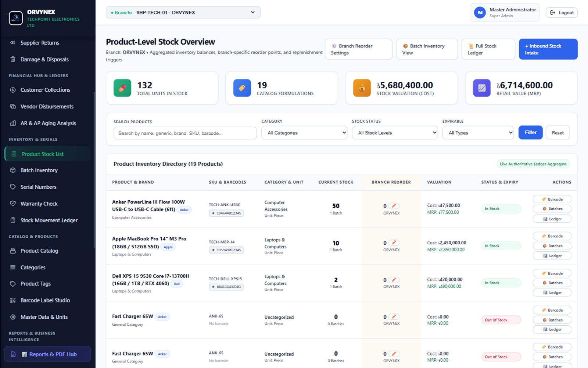Click the blue Catalog Formulations tag icon
The height and width of the screenshot is (368, 588).
tap(242, 88)
